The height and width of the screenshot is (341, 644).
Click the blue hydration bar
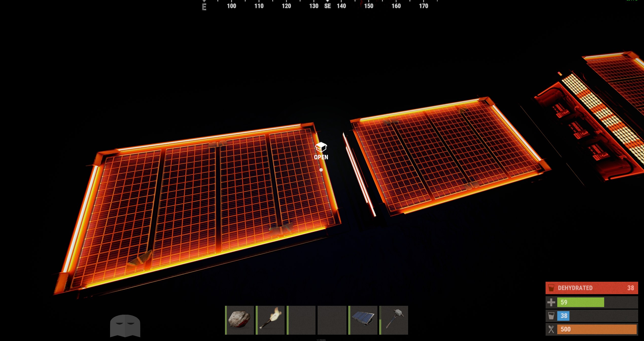point(563,316)
